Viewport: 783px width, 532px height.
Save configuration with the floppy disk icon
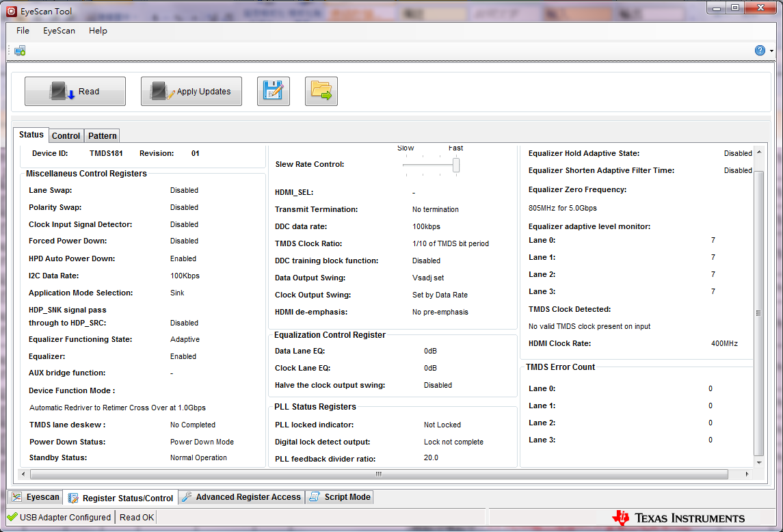(274, 92)
